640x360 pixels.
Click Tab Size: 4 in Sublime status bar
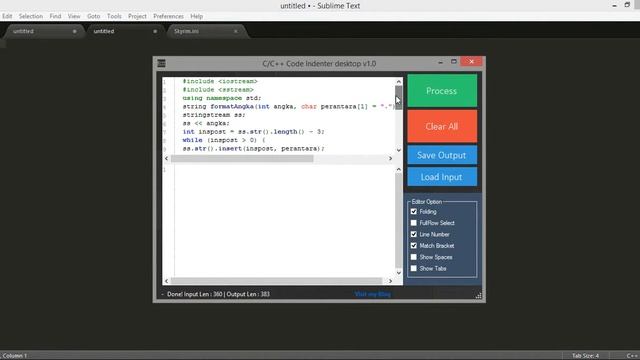click(x=585, y=356)
